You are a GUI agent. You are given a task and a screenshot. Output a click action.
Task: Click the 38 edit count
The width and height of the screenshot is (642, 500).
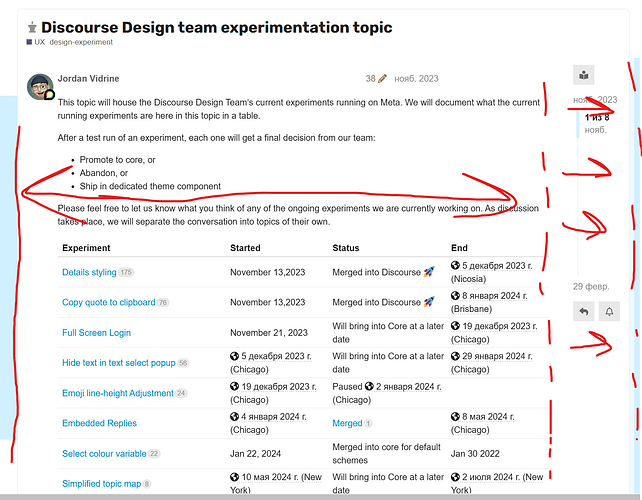coord(371,79)
